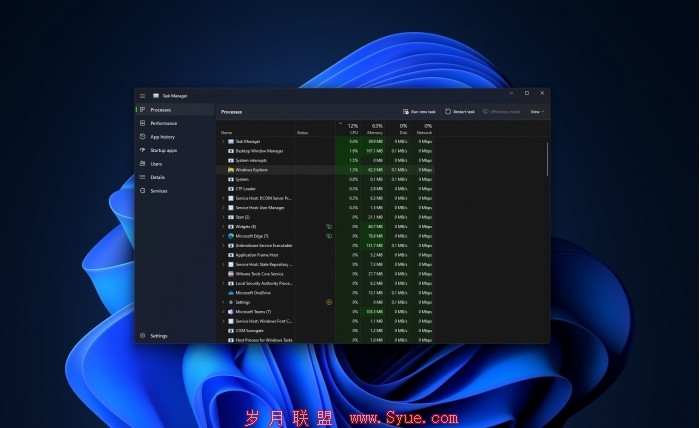Screen dimensions: 700x428
Task: Click the Settings gear in sidebar bottom
Action: [x=142, y=336]
